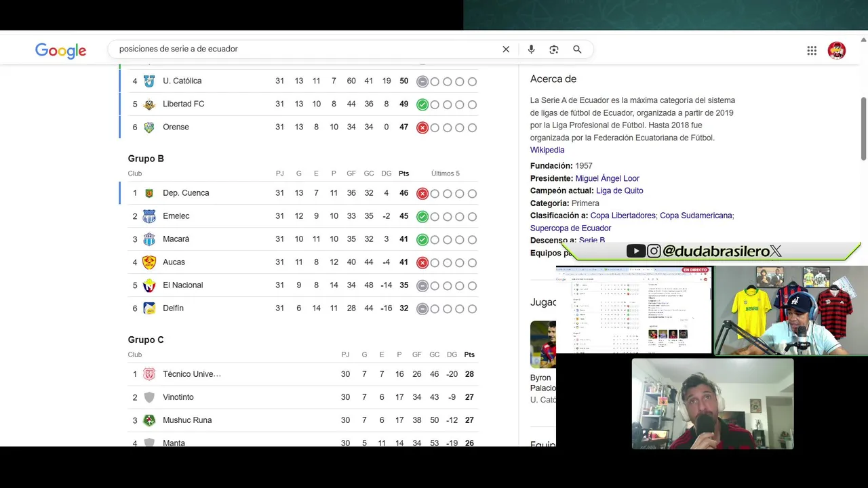Screen dimensions: 868x488
Task: Clear the search query with X
Action: coord(506,49)
